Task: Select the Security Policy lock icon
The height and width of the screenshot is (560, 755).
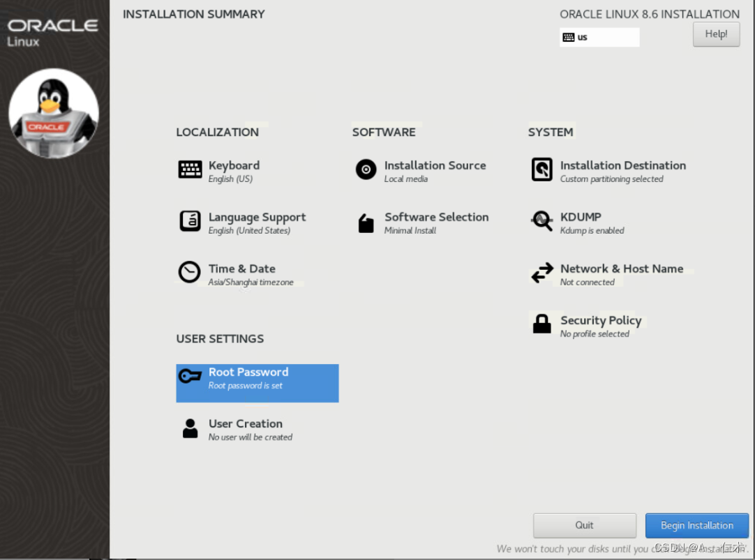Action: tap(541, 324)
